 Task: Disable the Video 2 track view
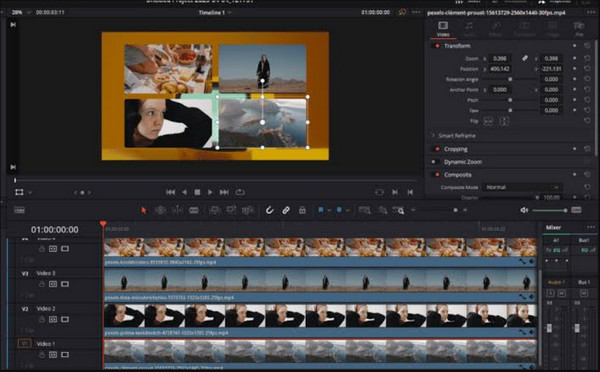click(x=65, y=319)
